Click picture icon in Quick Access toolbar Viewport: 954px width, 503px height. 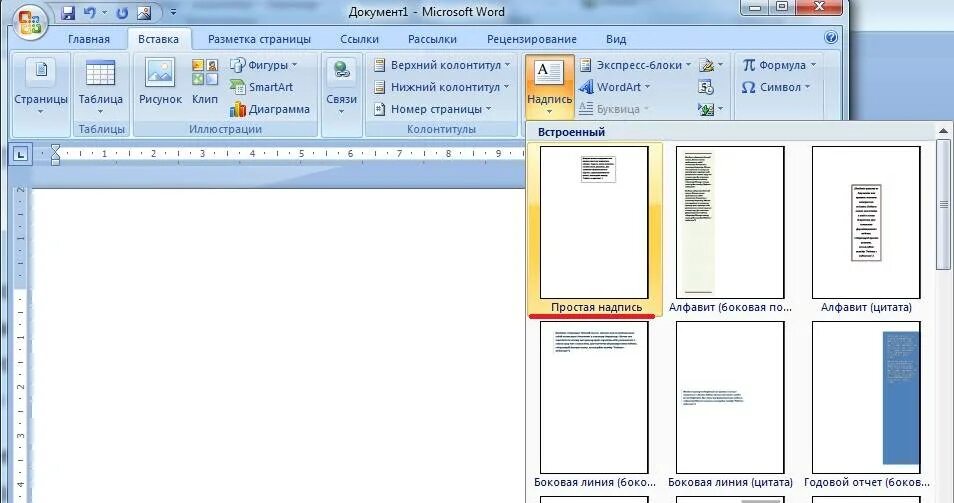point(144,12)
